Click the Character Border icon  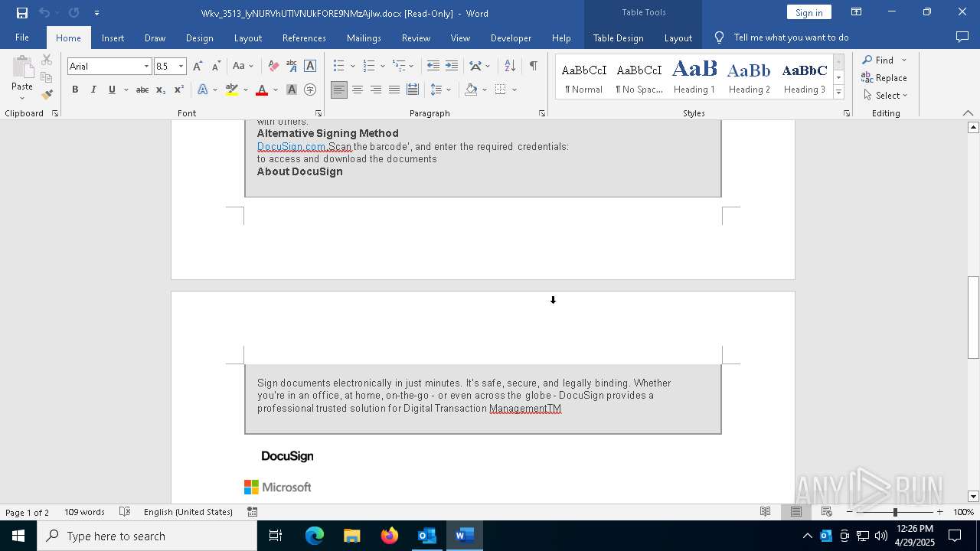click(310, 67)
